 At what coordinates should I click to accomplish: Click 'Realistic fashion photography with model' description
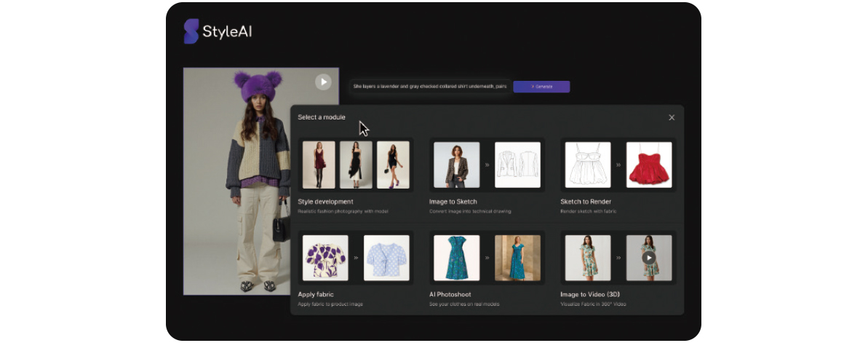pos(343,212)
